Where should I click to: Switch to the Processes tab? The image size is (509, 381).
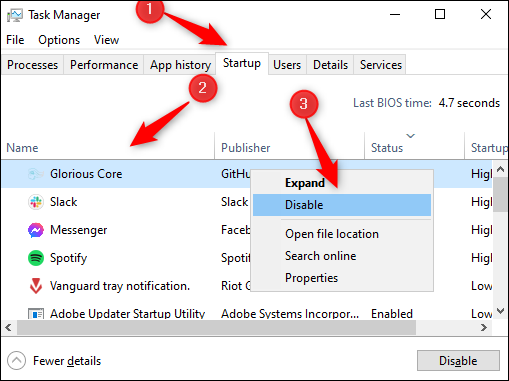[x=32, y=65]
